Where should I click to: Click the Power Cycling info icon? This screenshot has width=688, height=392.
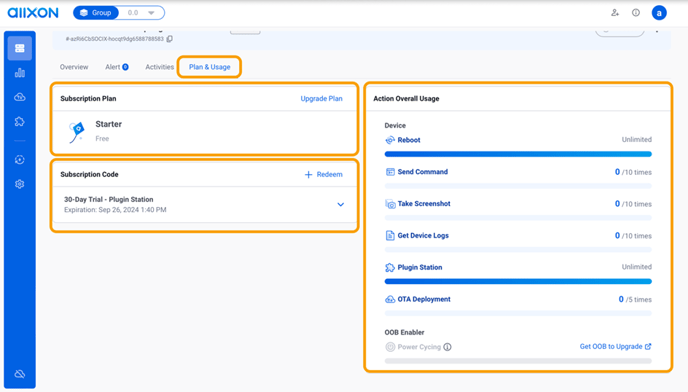(448, 347)
